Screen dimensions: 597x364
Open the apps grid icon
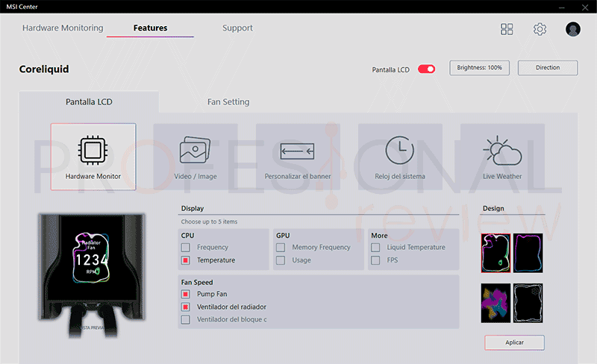click(x=507, y=29)
